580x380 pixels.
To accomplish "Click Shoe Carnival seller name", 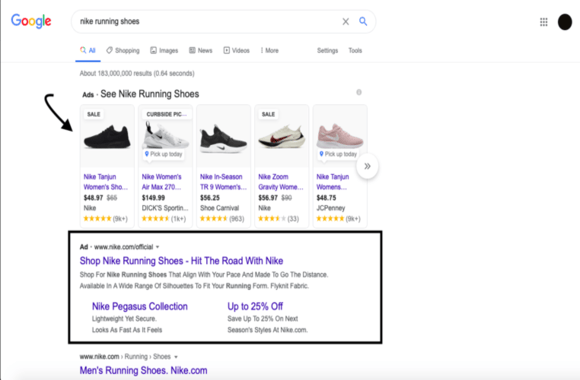I will [220, 208].
